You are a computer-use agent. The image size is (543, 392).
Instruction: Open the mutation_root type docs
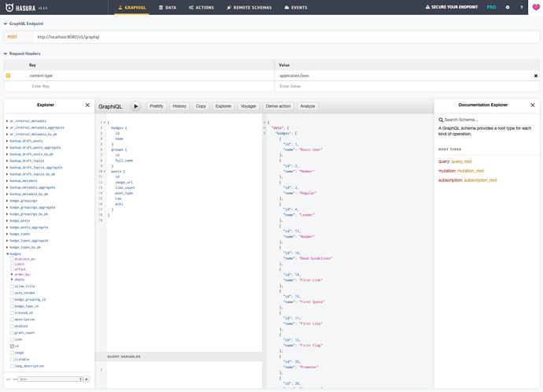coord(471,171)
